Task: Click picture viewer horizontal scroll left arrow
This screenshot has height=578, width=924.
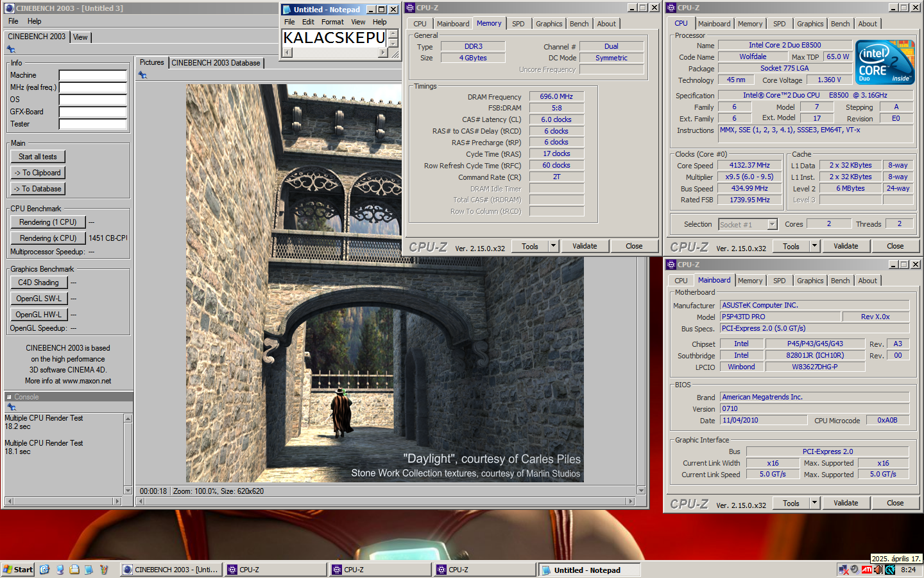Action: 140,500
